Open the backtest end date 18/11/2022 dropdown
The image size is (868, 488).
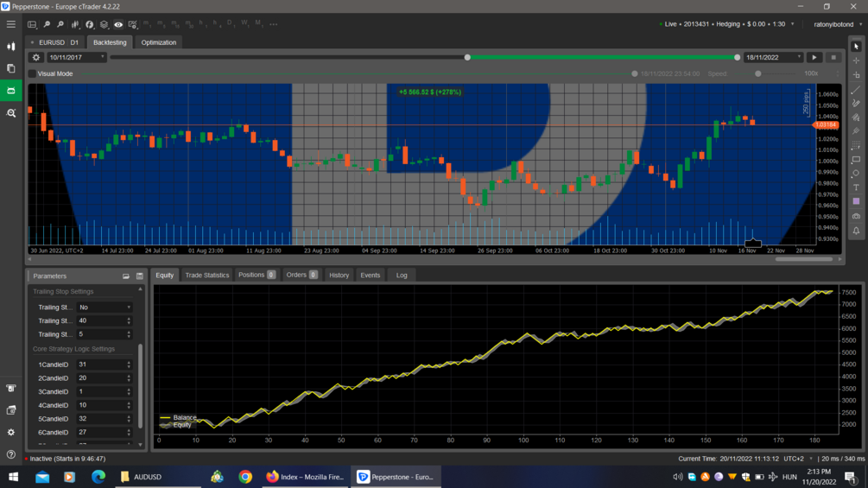(773, 58)
